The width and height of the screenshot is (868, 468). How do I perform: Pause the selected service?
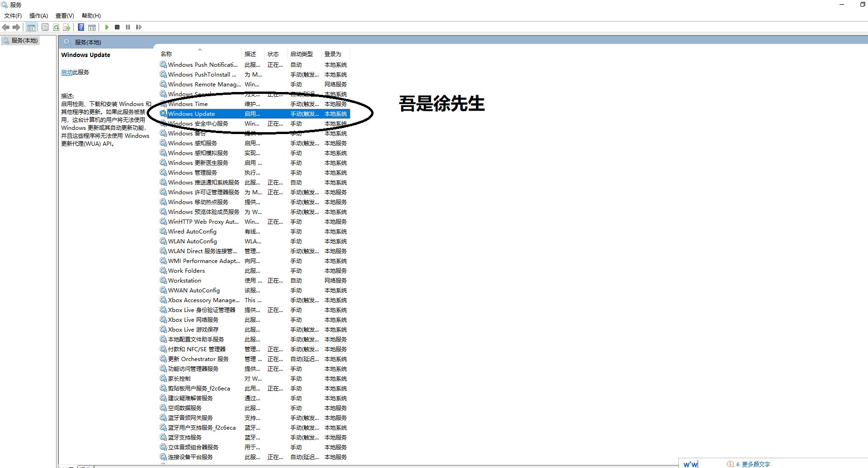[128, 27]
